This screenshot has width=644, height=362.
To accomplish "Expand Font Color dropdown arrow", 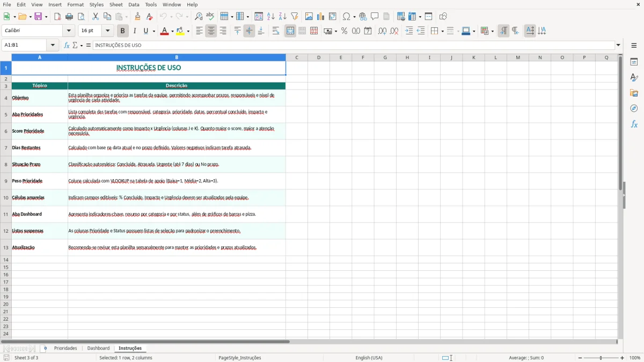I will (x=172, y=31).
